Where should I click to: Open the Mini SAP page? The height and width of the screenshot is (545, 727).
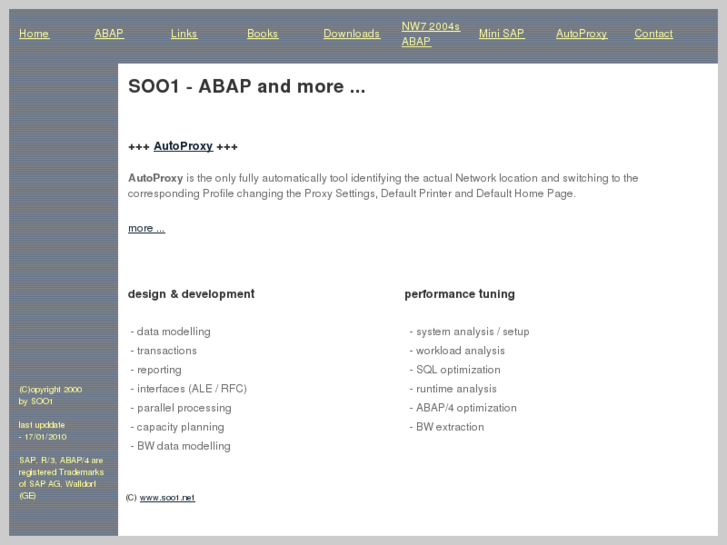coord(501,34)
